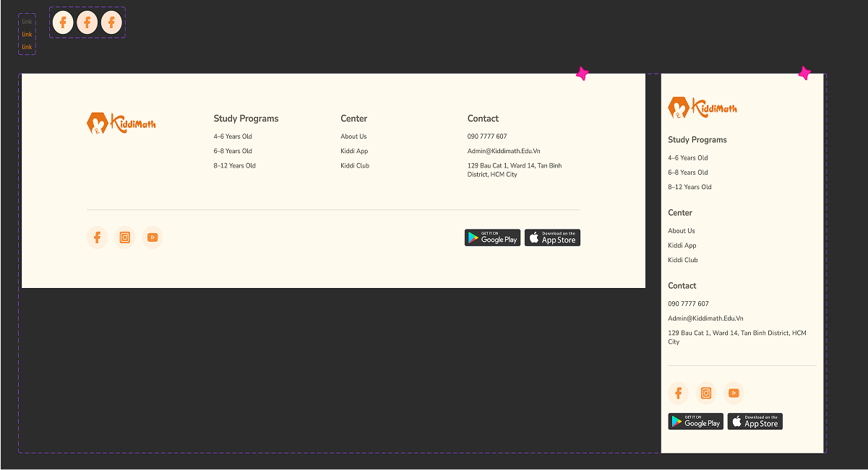Open the Kiddi App link in the wide footer
Viewport: 868px width, 470px height.
354,151
